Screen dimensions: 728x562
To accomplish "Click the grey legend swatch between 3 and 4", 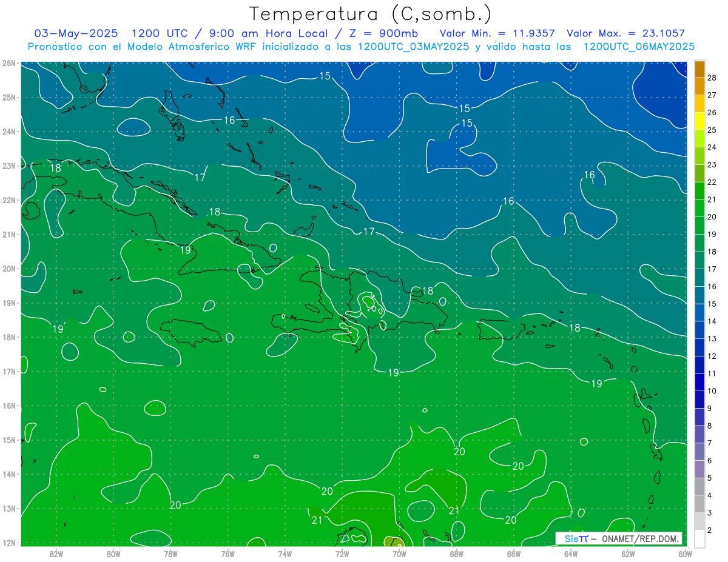I will (x=699, y=504).
